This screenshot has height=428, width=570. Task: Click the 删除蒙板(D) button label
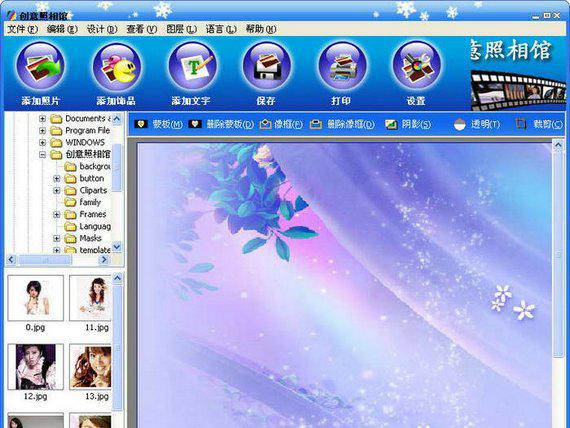pos(230,124)
